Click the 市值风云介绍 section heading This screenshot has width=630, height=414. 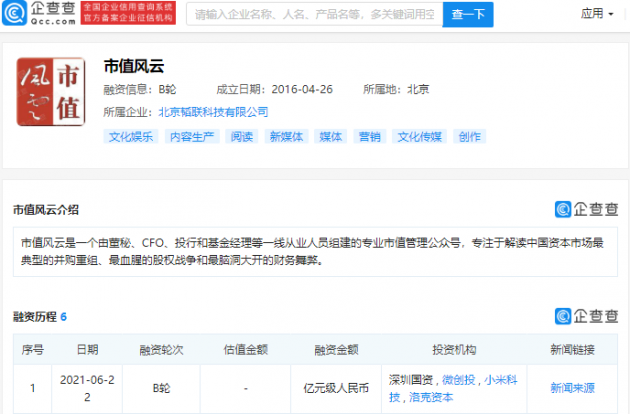click(46, 210)
